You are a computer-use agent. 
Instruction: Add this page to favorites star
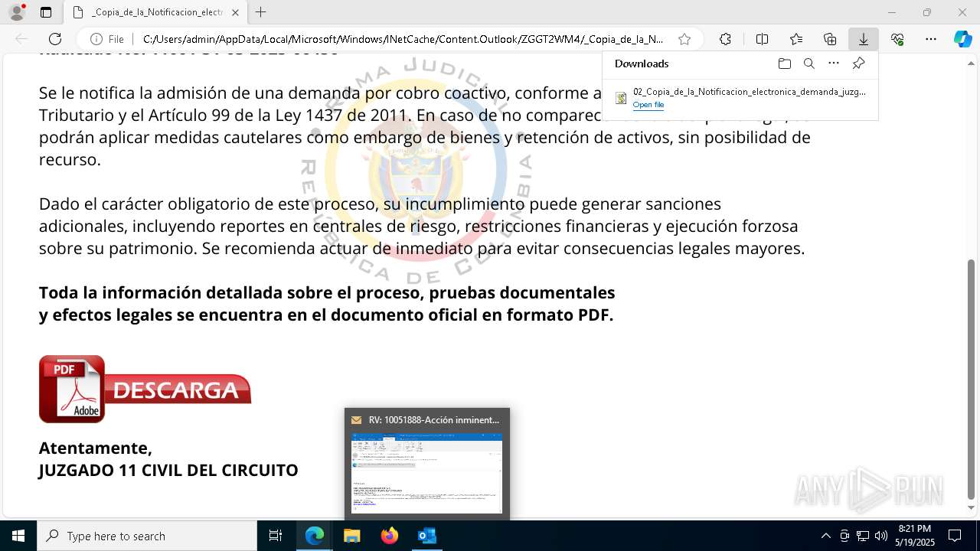click(684, 39)
